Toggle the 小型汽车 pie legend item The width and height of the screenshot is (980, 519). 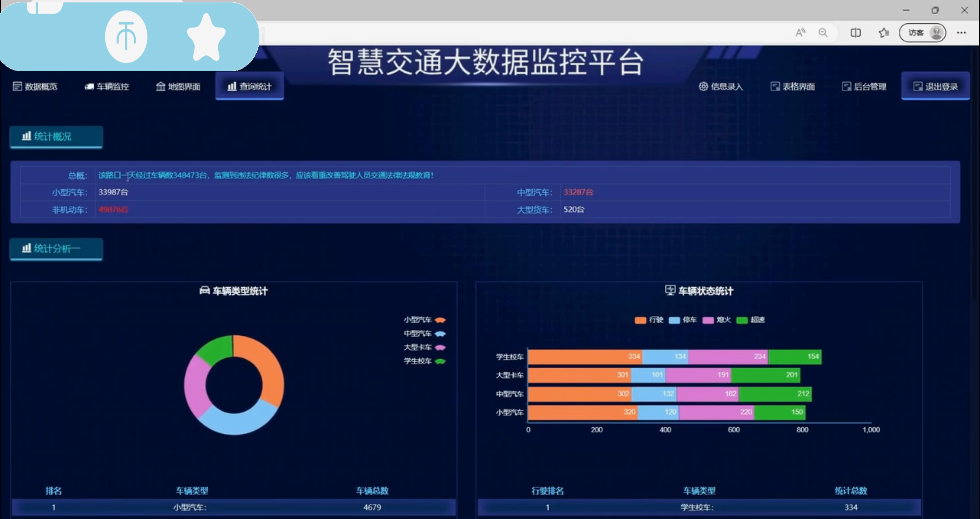[x=424, y=320]
